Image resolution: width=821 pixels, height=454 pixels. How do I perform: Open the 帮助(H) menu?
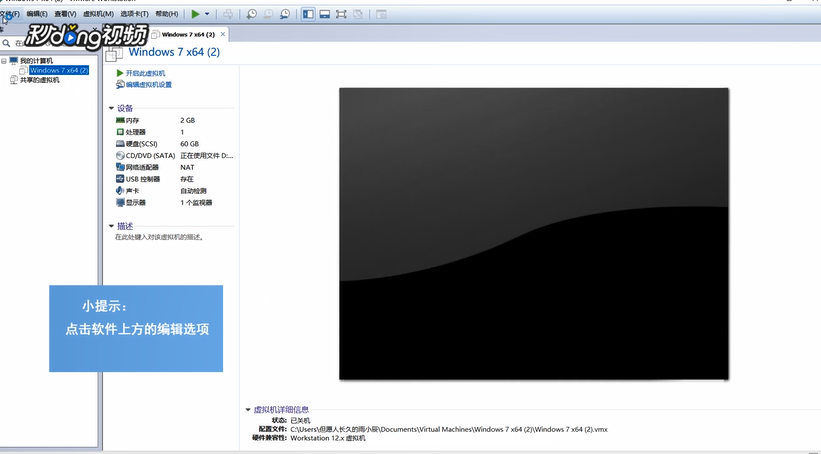(x=167, y=14)
